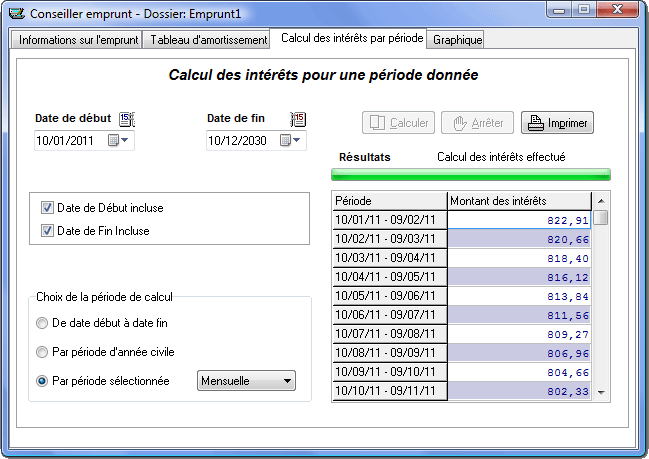Uncheck Date de Début incluse checkbox
The height and width of the screenshot is (459, 649).
[47, 208]
